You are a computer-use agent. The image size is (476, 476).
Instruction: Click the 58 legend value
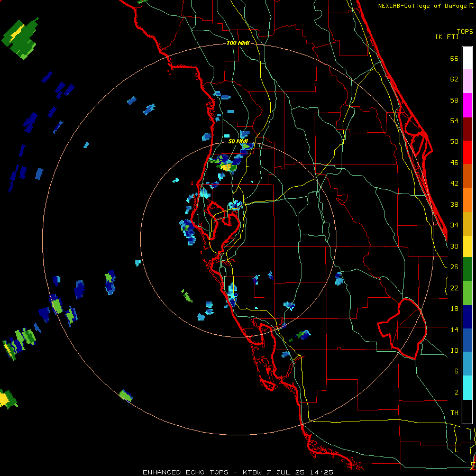pos(454,100)
